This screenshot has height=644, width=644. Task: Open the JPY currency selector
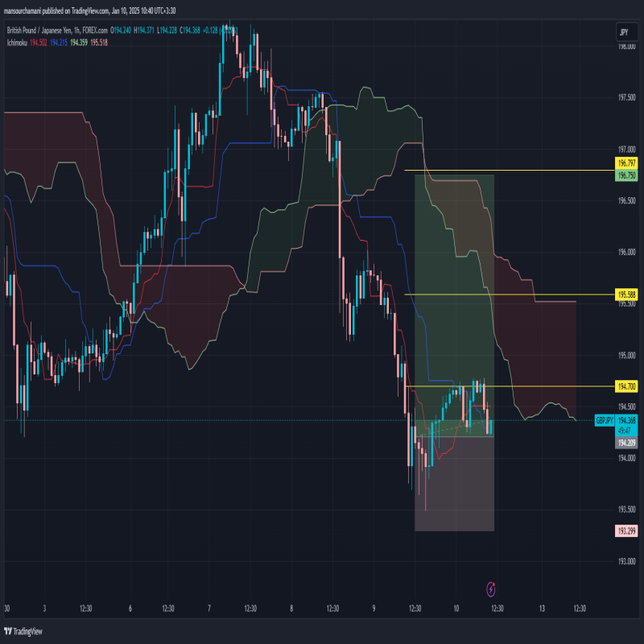[x=623, y=32]
